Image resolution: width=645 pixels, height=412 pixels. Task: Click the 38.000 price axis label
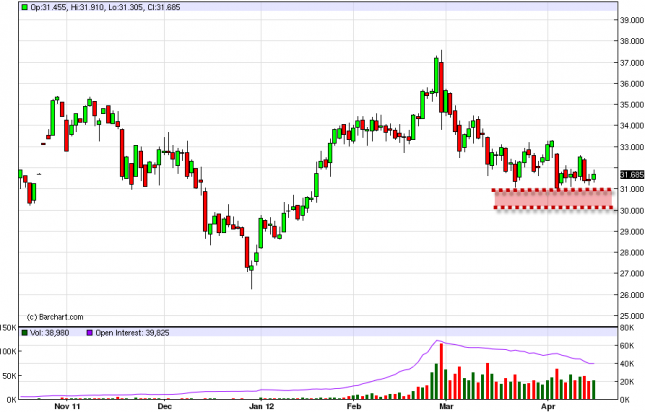631,41
